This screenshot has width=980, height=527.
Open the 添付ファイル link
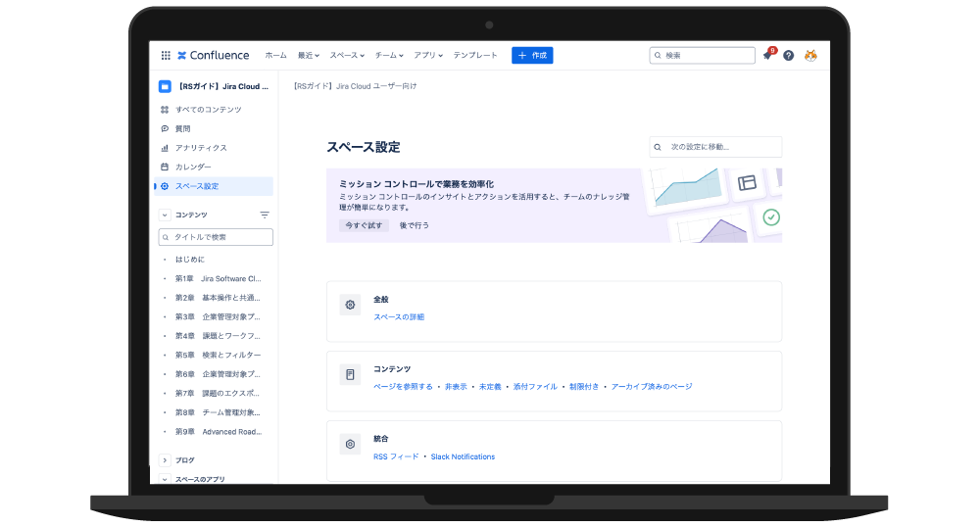pos(535,387)
